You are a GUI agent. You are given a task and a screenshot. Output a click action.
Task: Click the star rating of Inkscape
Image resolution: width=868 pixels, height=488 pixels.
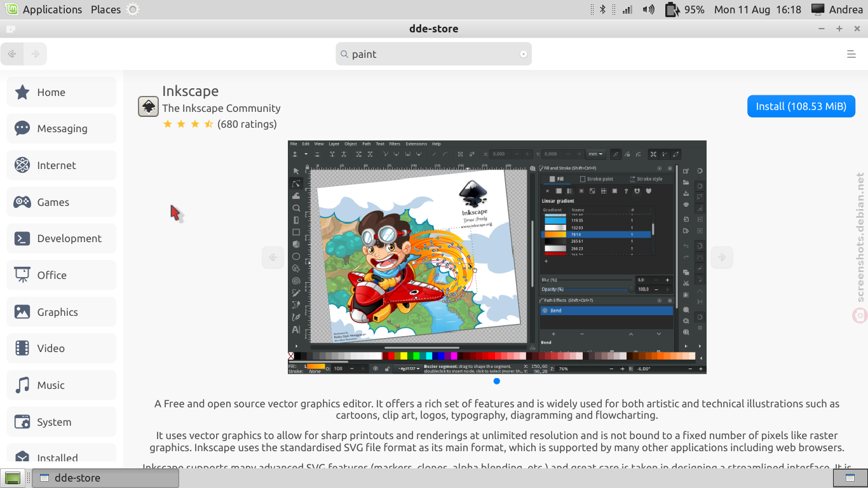click(188, 124)
